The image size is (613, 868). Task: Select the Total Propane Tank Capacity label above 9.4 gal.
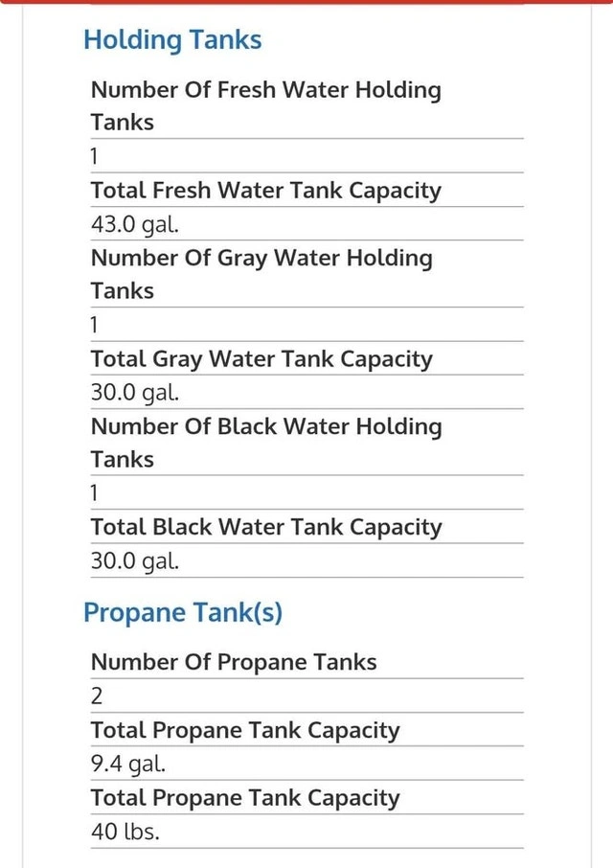(245, 730)
